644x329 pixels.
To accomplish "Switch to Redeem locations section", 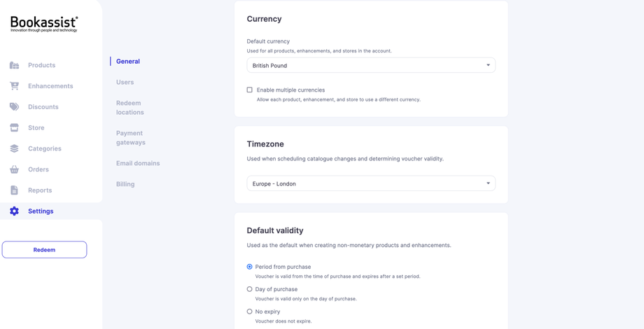I will click(x=129, y=108).
